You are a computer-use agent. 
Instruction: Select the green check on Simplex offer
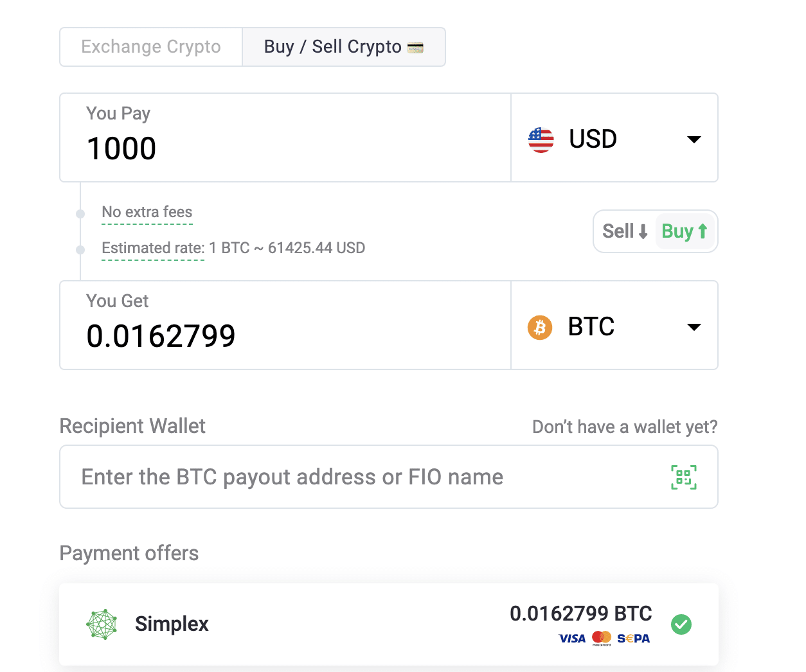point(681,624)
